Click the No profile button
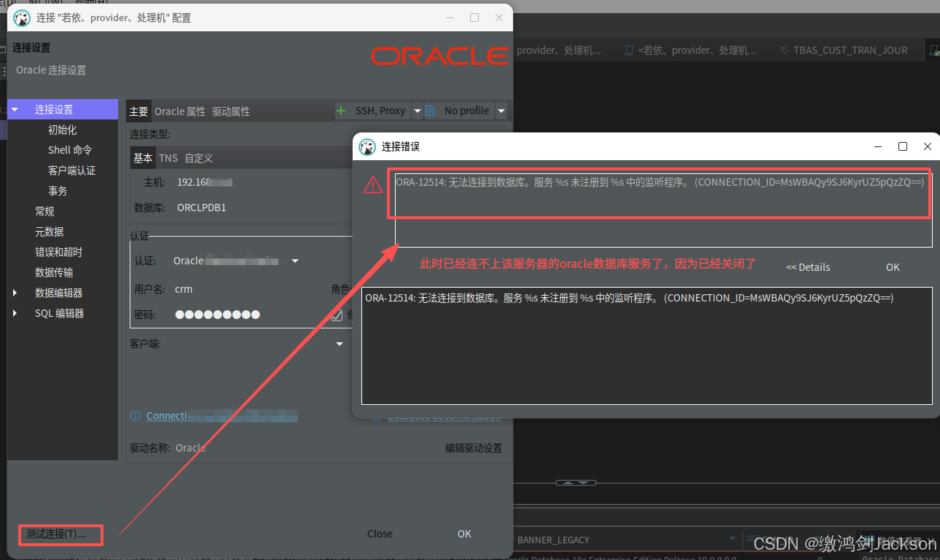This screenshot has height=560, width=940. [460, 111]
